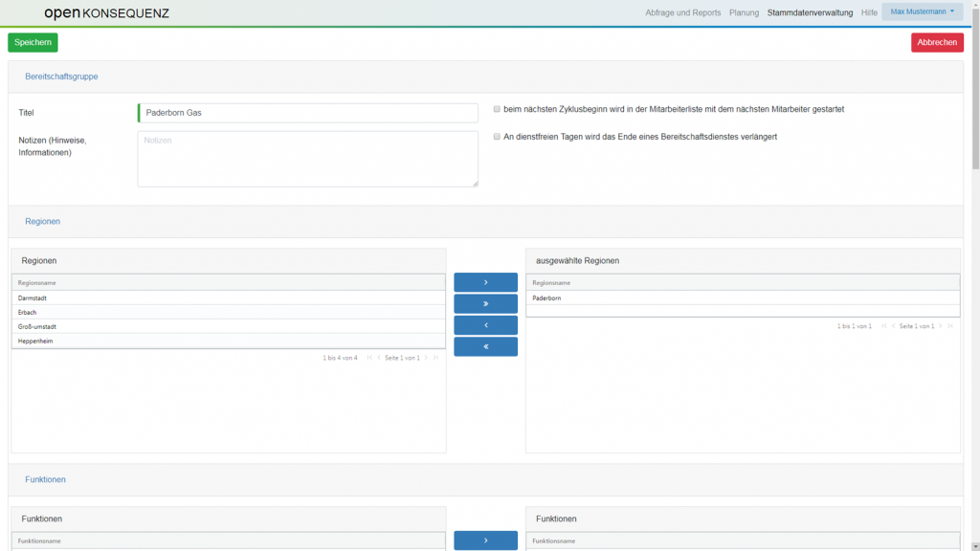Click Funktionen move-right arrow button

click(485, 540)
